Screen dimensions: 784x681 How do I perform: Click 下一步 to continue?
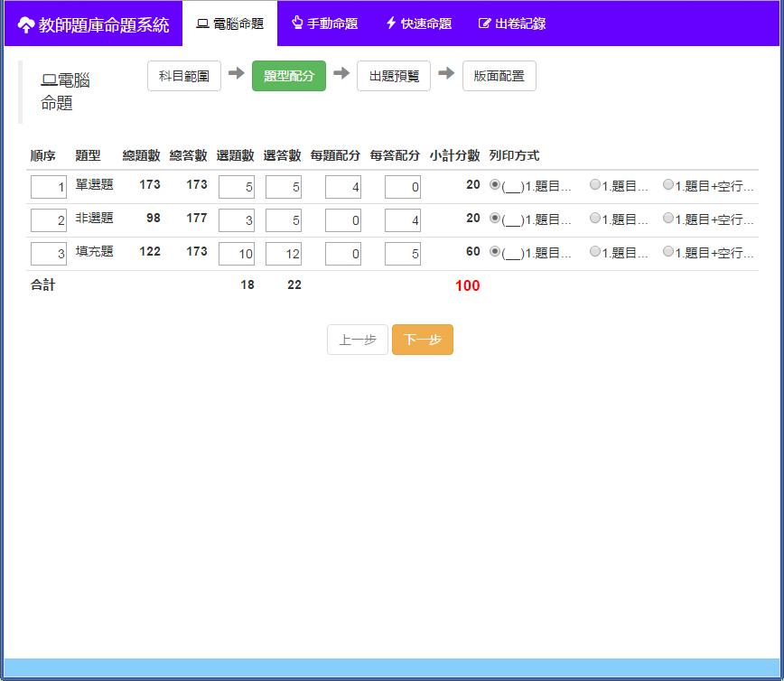point(423,340)
